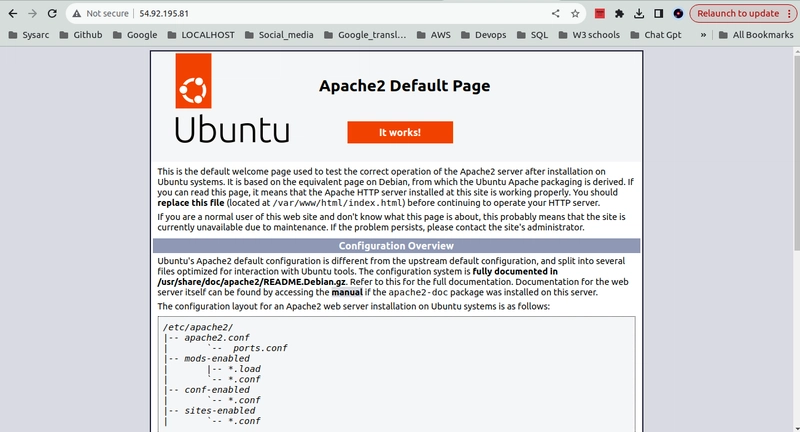
Task: Open the Github bookmarks folder
Action: coord(81,35)
